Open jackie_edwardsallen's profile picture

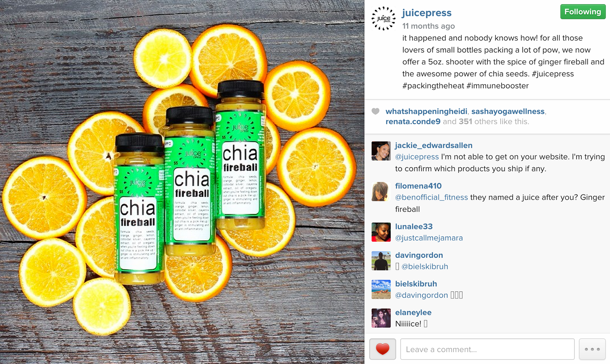pos(381,151)
